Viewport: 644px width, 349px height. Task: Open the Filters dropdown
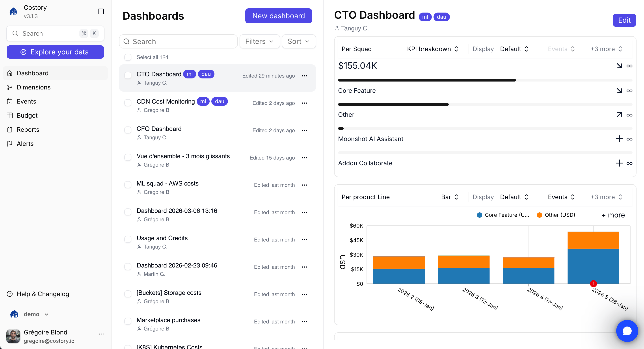tap(259, 41)
